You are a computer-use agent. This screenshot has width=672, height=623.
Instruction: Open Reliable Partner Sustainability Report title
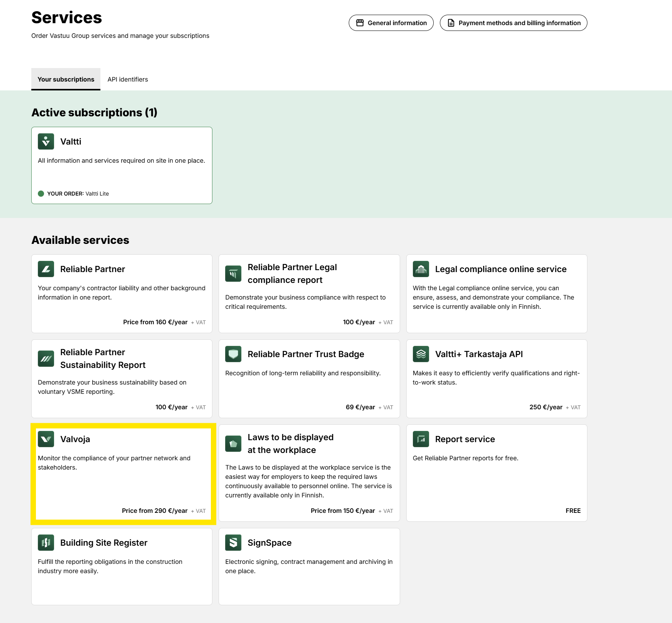[103, 359]
